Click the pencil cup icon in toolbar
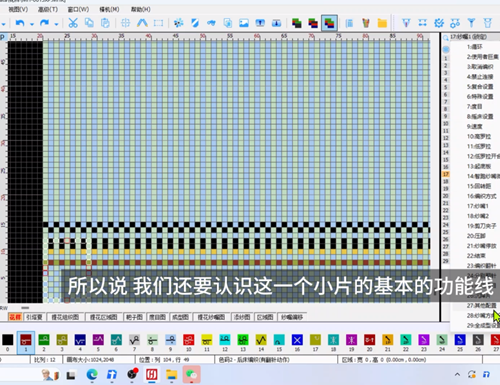This screenshot has height=385, width=500. [x=366, y=23]
